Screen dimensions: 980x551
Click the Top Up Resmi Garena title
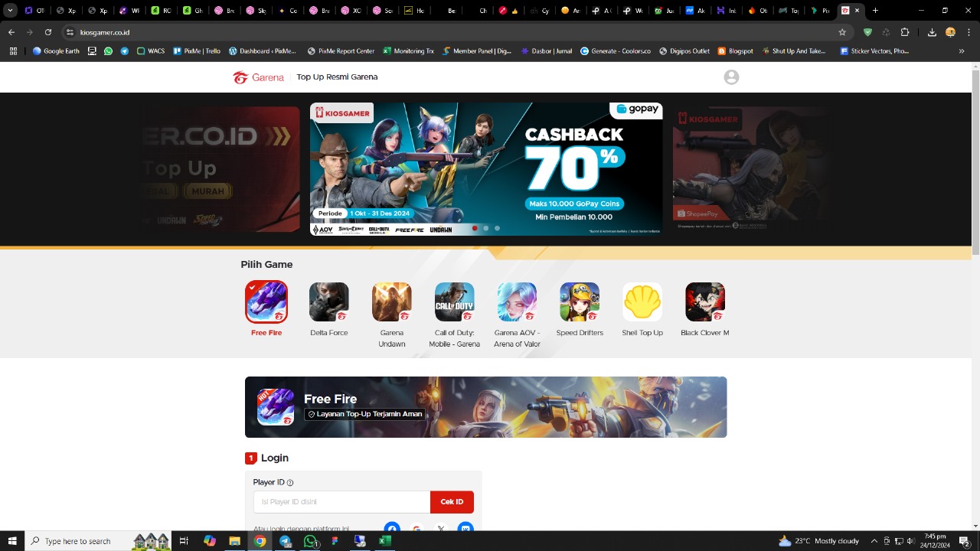click(337, 77)
